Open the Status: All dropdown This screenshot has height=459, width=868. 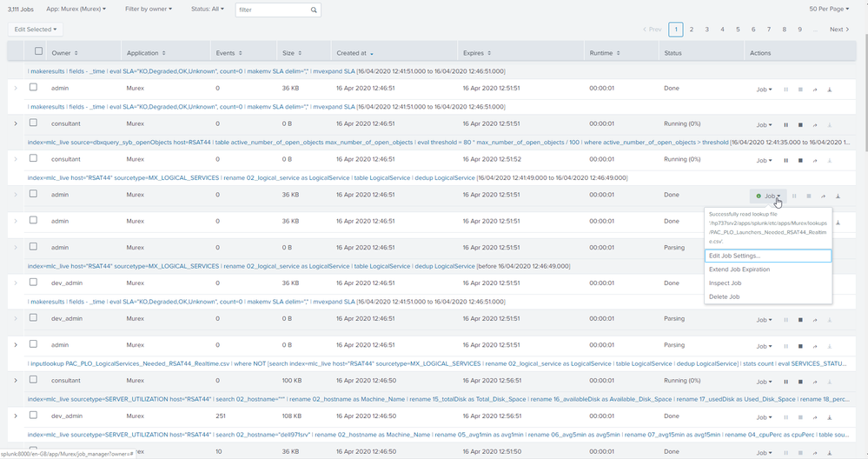208,9
